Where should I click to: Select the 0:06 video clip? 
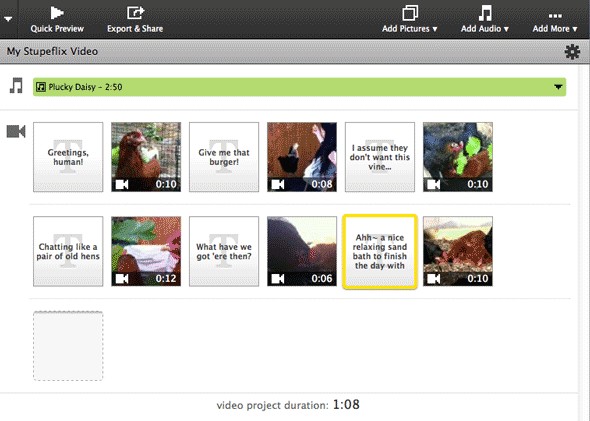tap(302, 251)
